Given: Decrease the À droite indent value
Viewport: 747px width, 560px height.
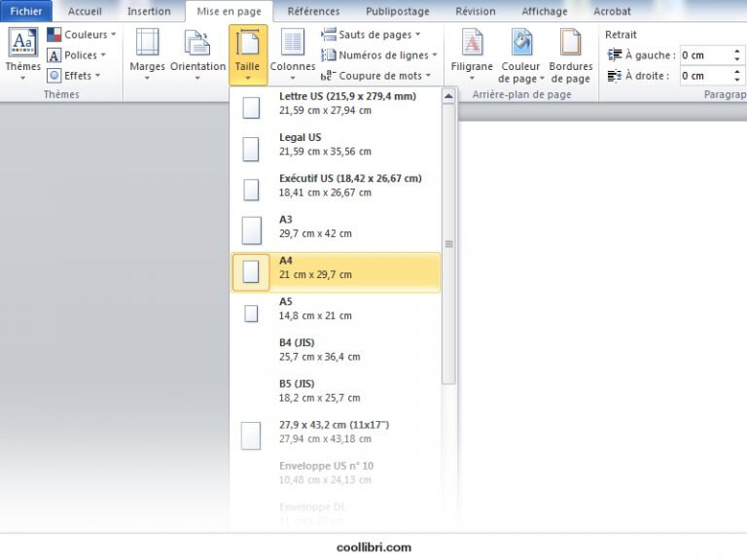Looking at the screenshot, I should click(737, 80).
